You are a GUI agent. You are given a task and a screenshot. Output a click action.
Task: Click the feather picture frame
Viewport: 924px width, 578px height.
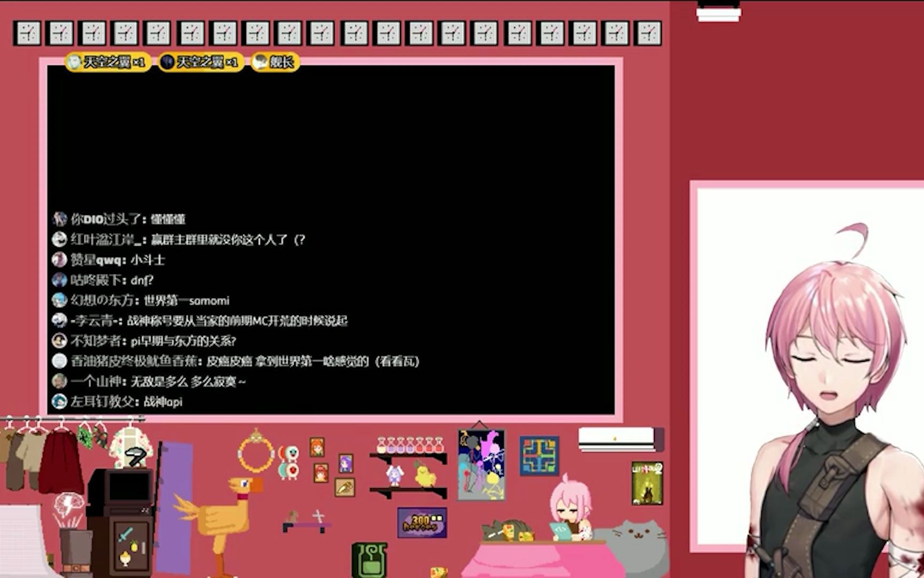(x=344, y=487)
